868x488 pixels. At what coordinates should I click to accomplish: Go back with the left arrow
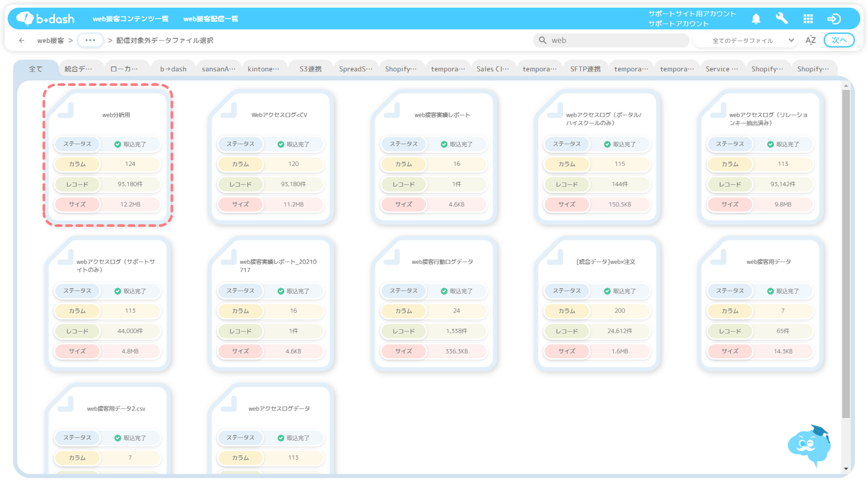(x=22, y=40)
